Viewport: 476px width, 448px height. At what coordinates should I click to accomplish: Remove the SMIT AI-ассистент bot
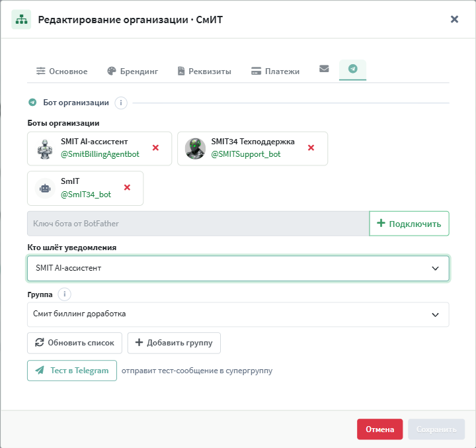[x=155, y=148]
